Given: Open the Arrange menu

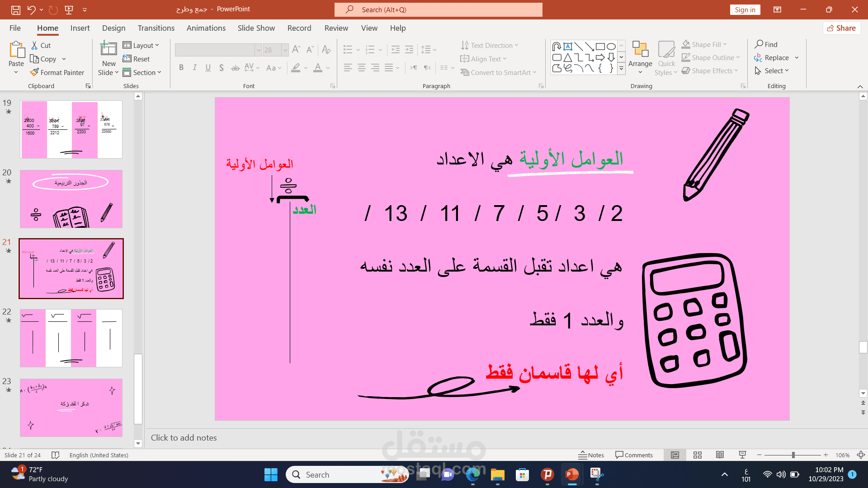Looking at the screenshot, I should 640,57.
